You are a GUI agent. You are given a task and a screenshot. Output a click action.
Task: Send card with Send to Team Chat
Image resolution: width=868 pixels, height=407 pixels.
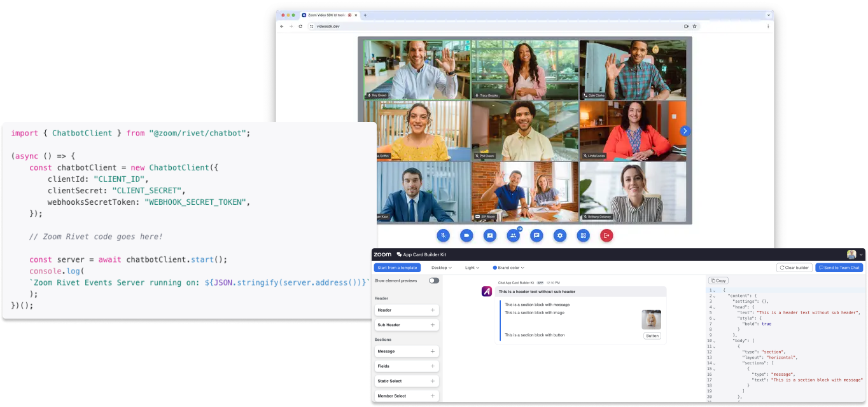click(x=839, y=268)
